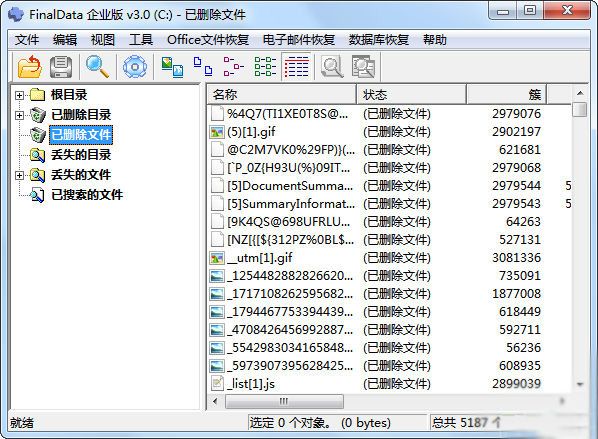
Task: Select file [NZ[{[${312PZ%0BL$...
Action: [291, 240]
